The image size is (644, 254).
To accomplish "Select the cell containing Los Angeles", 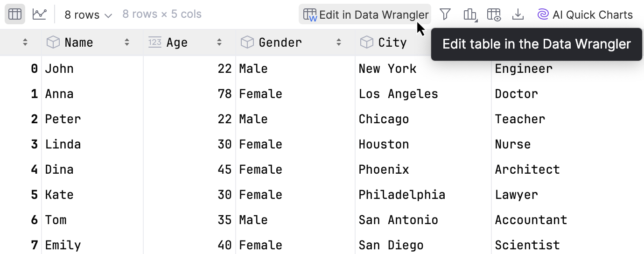I will (398, 94).
